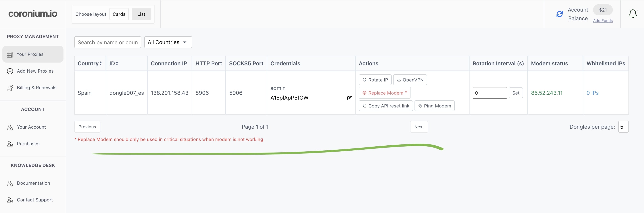Click the Rotate IP button

375,80
